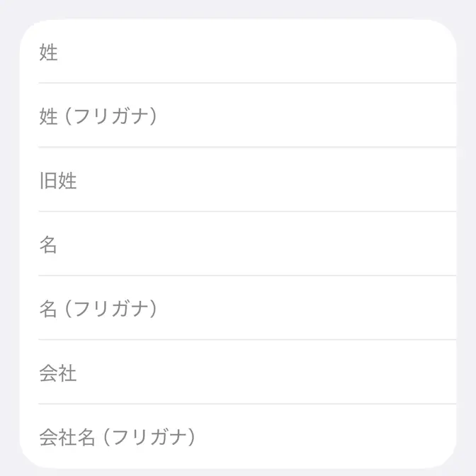
Task: Place cursor in phonetic given name row
Action: pyautogui.click(x=241, y=309)
